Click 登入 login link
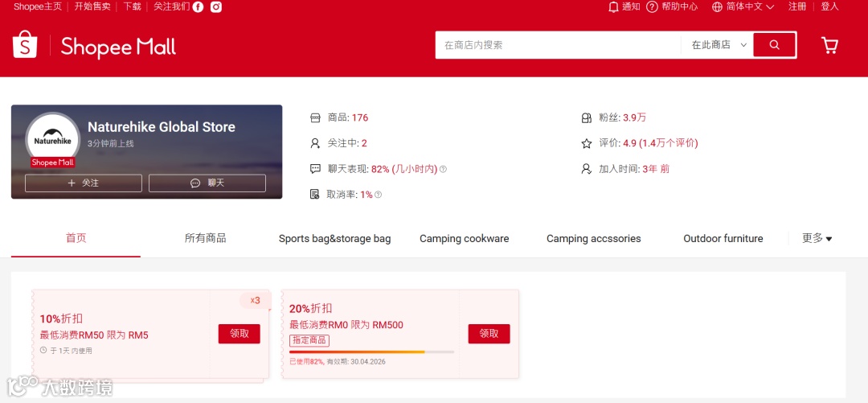 pos(829,6)
